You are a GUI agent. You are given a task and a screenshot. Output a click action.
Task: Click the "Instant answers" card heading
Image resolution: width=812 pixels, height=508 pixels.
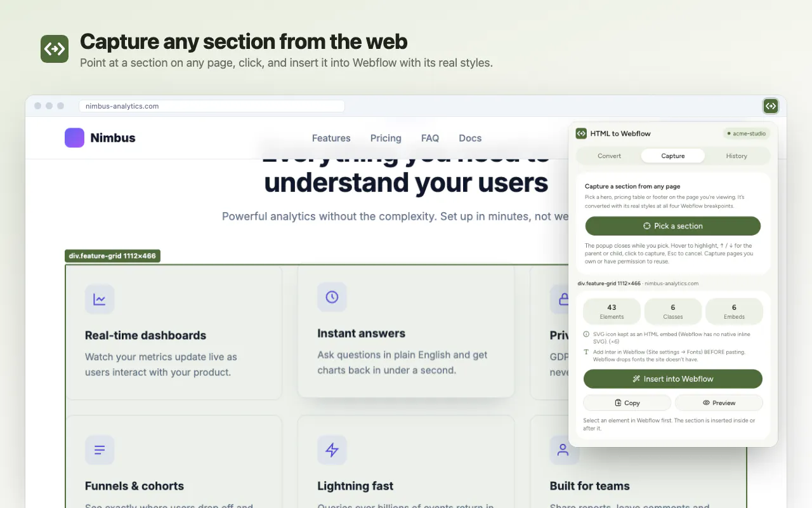point(362,333)
